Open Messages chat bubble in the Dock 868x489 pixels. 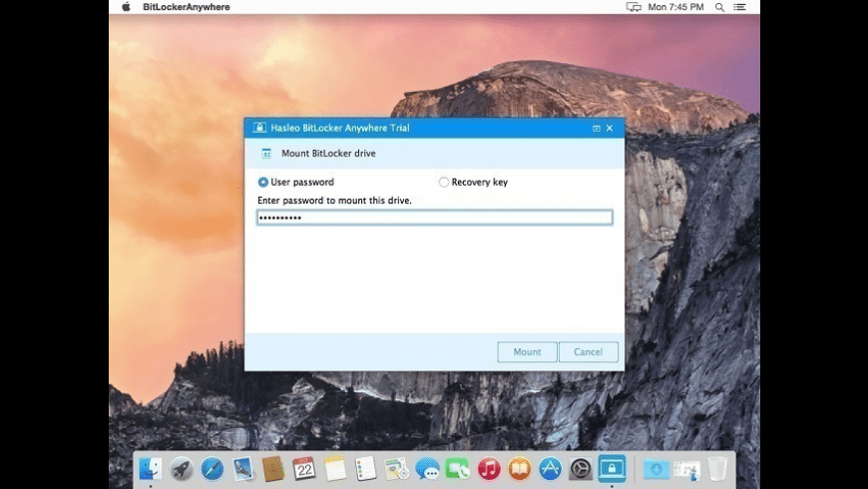tap(427, 470)
